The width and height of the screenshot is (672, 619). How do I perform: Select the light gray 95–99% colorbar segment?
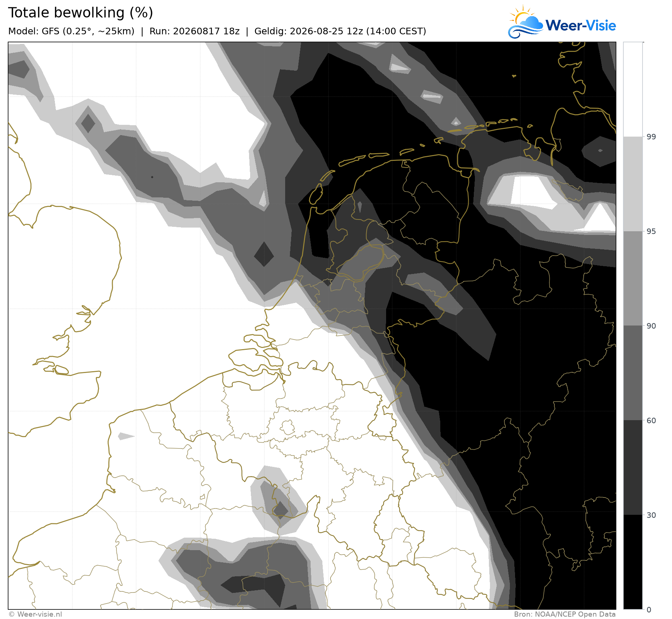pos(633,184)
